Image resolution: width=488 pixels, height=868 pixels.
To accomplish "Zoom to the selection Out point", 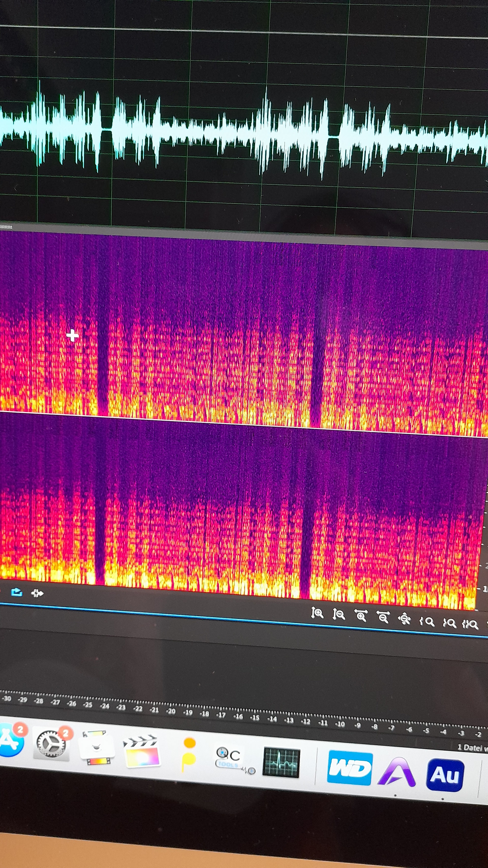I will pyautogui.click(x=449, y=623).
